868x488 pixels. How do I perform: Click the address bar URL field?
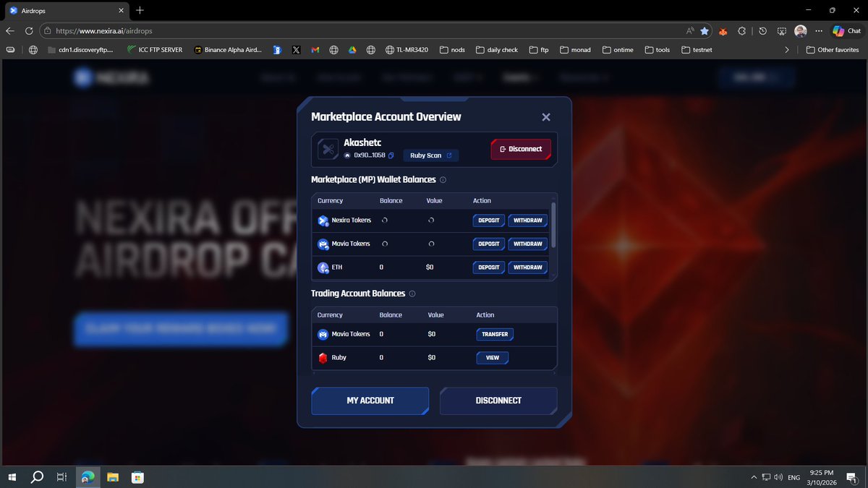pyautogui.click(x=362, y=31)
